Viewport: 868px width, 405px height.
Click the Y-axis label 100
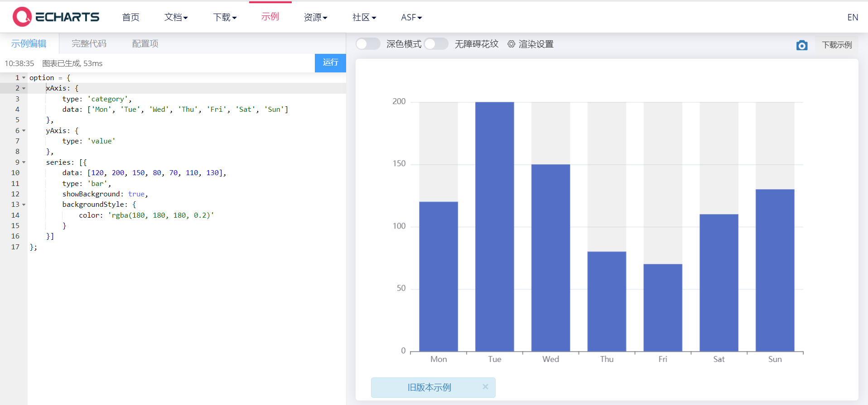click(399, 226)
